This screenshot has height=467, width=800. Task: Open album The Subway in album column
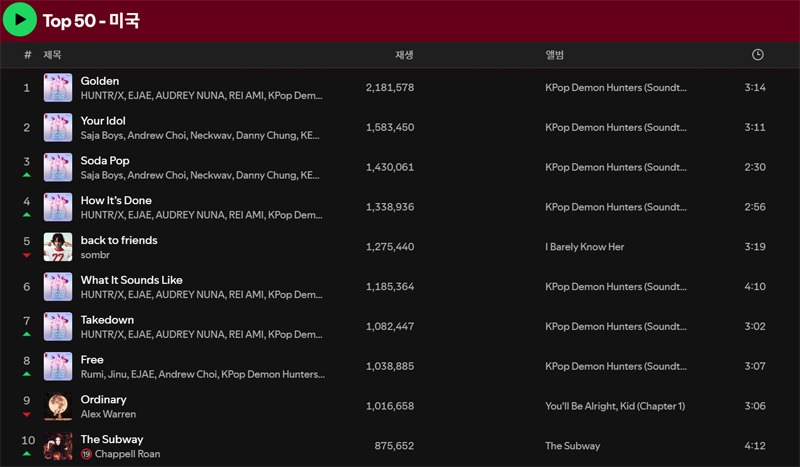pos(572,446)
